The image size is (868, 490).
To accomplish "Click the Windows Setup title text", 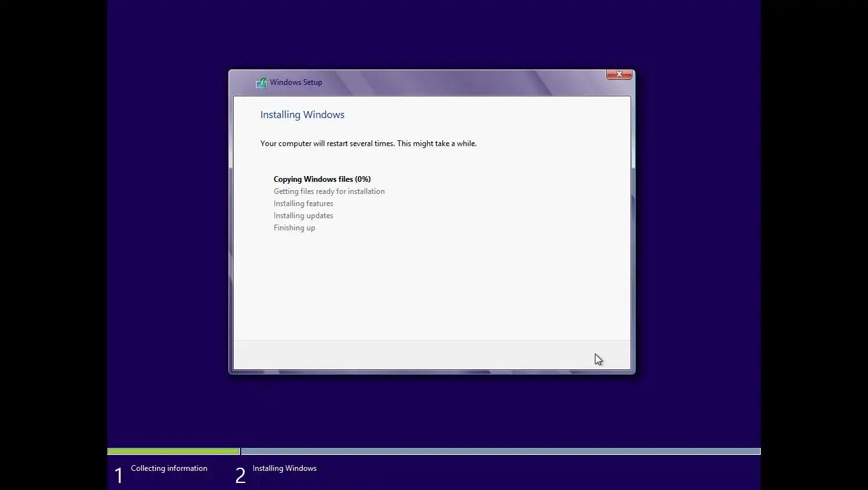I will [x=296, y=82].
